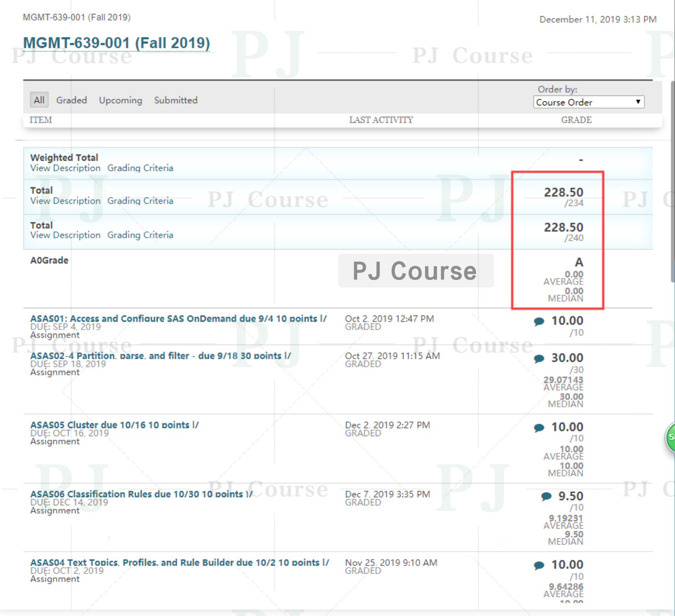Click the 228.50 grade out of 234
Viewport: 675px width, 616px height.
(564, 192)
